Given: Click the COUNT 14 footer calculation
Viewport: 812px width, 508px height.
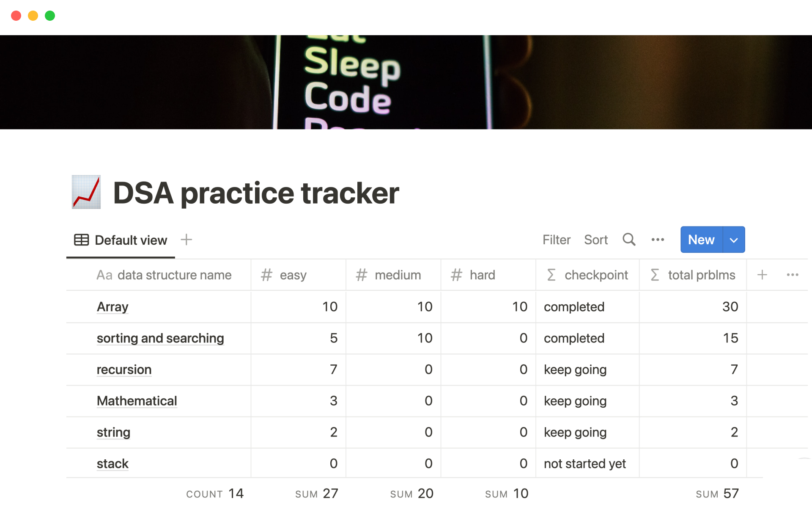Looking at the screenshot, I should 215,493.
